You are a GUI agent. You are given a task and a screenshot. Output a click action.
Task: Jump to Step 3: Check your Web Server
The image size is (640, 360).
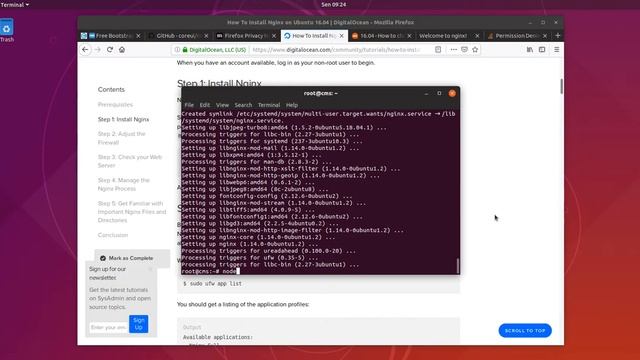[x=130, y=161]
